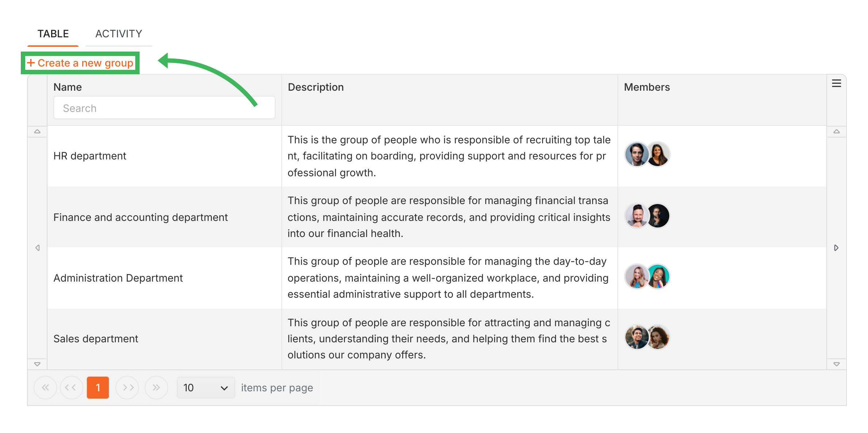
Task: Click the Name column search field
Action: [164, 108]
